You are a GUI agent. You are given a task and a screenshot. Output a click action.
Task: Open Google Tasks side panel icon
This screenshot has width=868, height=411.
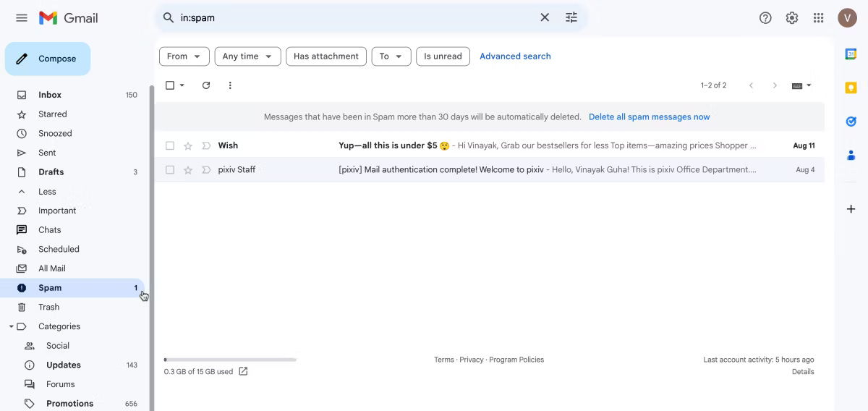point(851,122)
